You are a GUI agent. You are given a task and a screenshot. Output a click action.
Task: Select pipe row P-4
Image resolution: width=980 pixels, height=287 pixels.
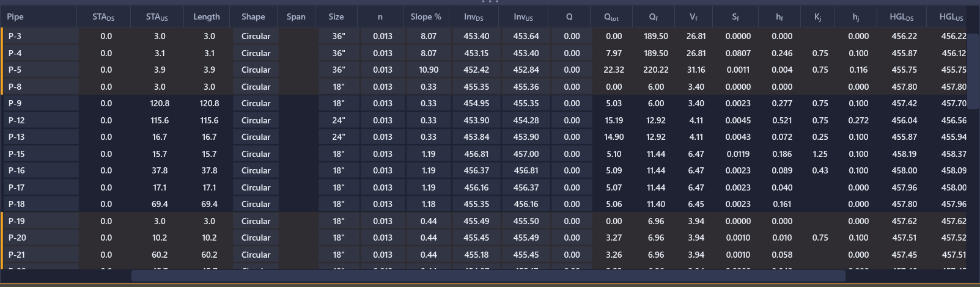point(42,53)
